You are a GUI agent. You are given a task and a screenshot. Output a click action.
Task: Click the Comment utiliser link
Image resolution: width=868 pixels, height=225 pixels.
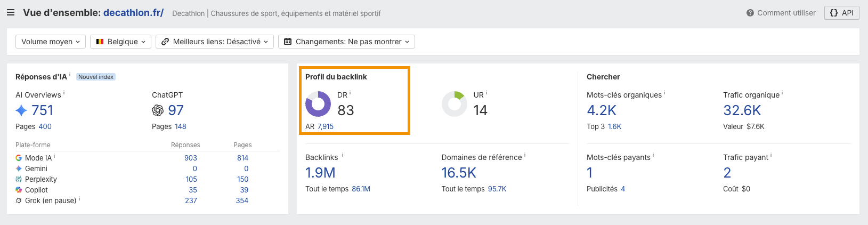click(786, 13)
